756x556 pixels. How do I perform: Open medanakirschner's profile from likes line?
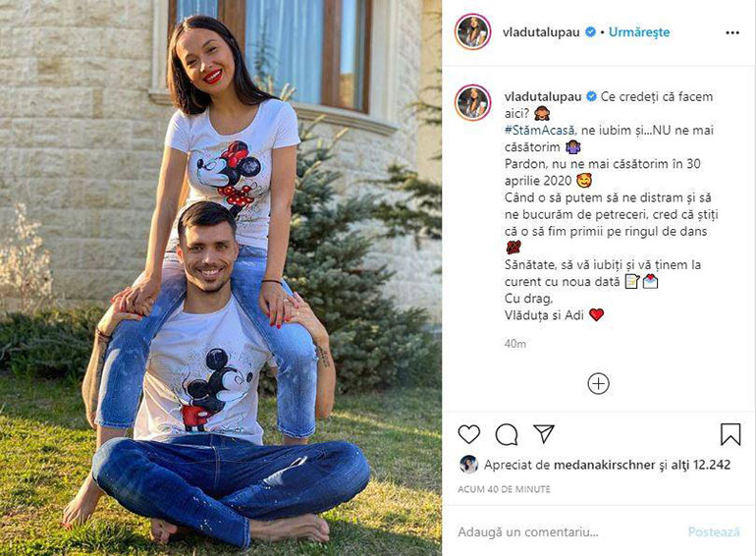(604, 465)
